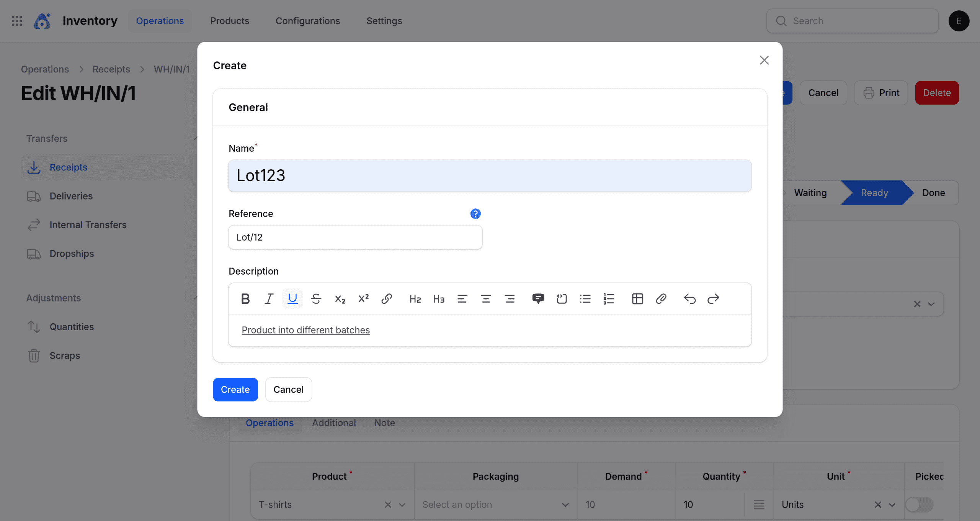Open the Configurations menu
980x521 pixels.
tap(308, 21)
